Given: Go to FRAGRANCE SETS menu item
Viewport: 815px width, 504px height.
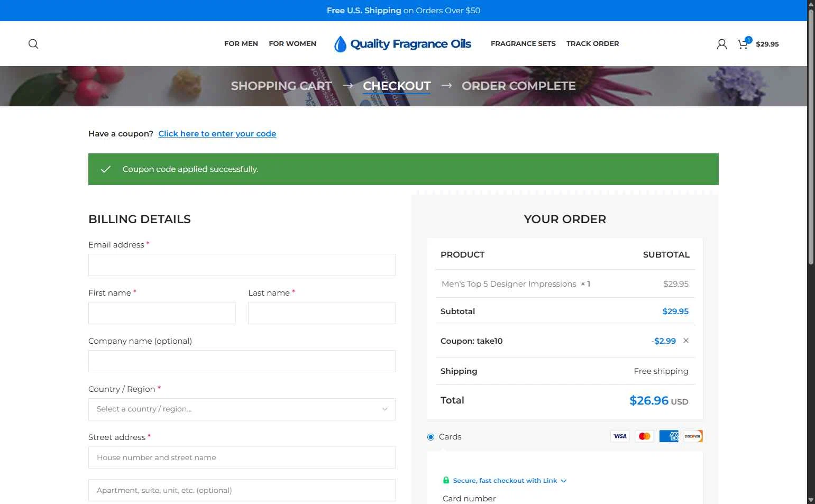Looking at the screenshot, I should 523,44.
